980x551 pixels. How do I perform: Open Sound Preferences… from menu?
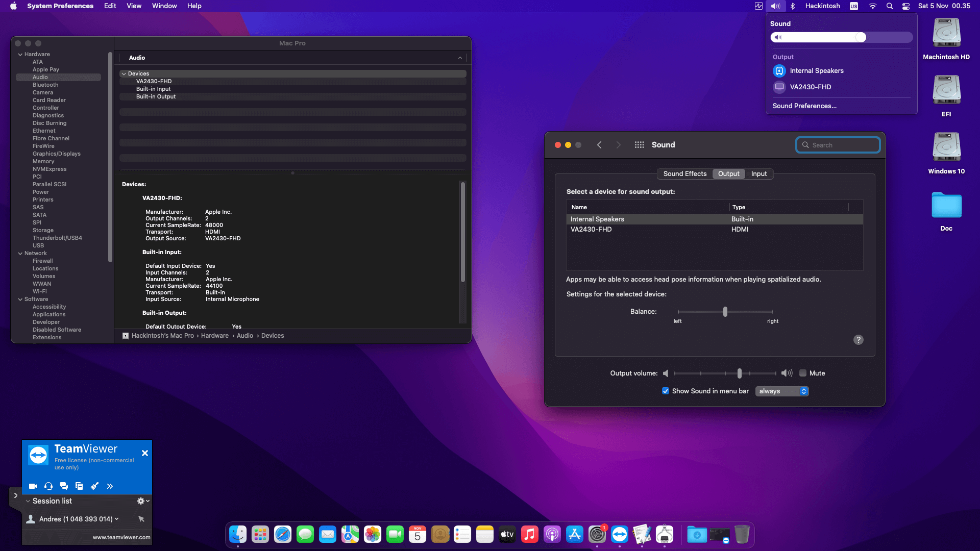click(x=804, y=106)
